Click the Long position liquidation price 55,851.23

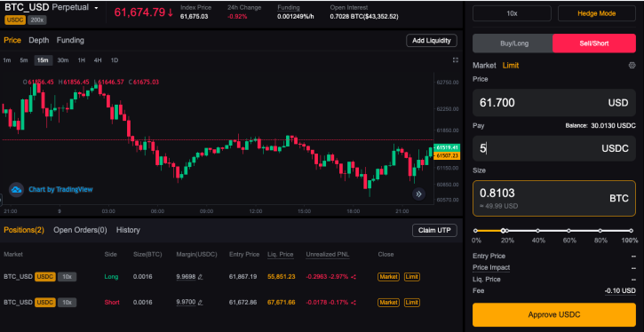pos(281,277)
